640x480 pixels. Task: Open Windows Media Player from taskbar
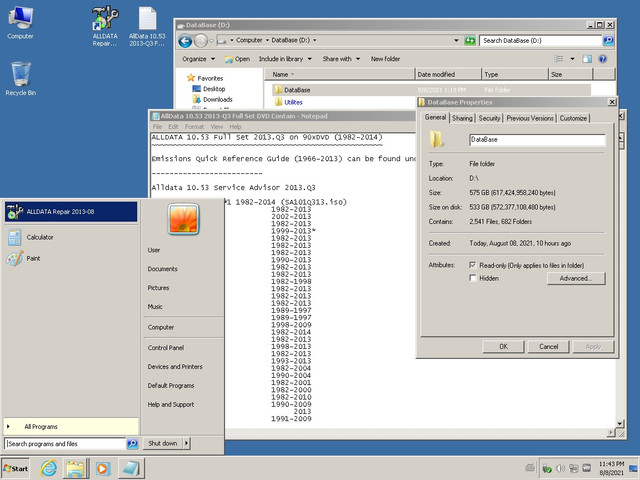(102, 468)
